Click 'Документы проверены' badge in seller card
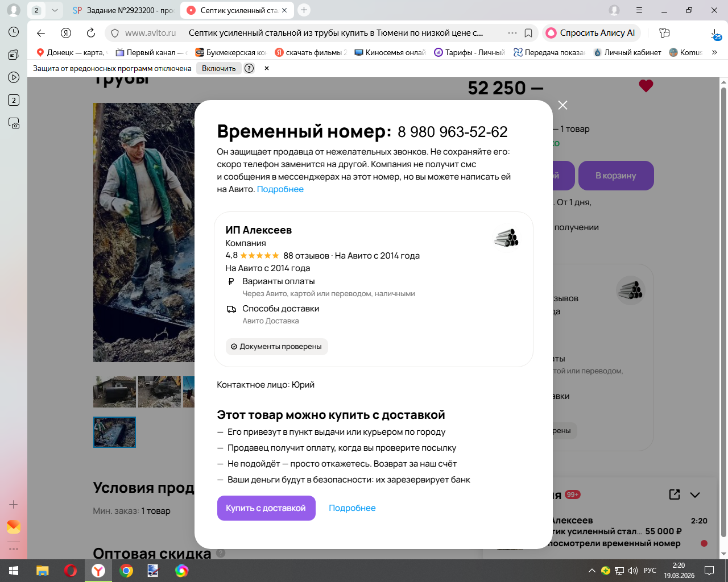Image resolution: width=728 pixels, height=582 pixels. (277, 347)
